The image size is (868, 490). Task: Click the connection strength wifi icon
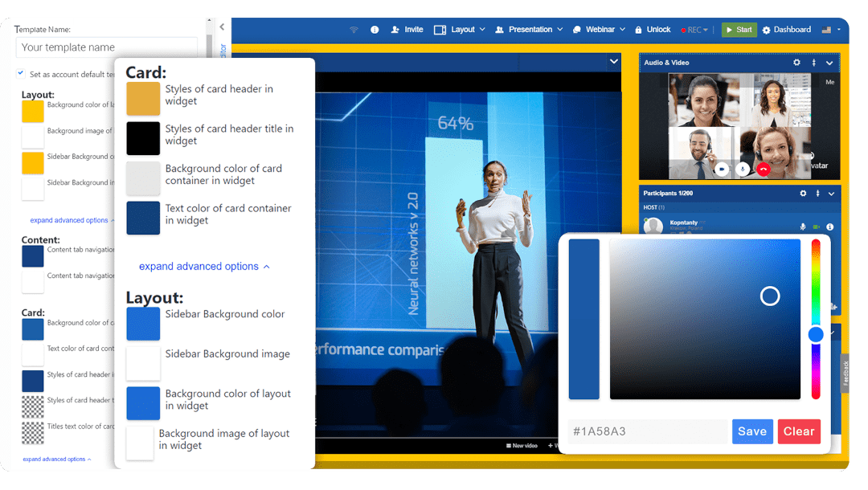(x=353, y=29)
